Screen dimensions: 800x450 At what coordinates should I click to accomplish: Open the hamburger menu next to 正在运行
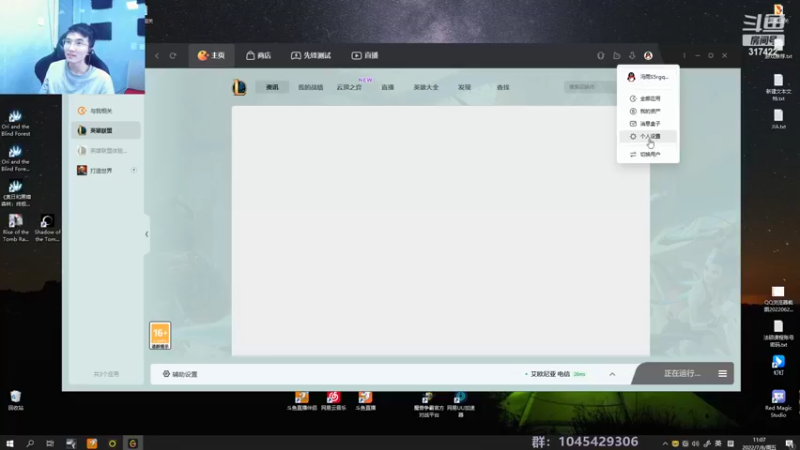click(x=722, y=374)
